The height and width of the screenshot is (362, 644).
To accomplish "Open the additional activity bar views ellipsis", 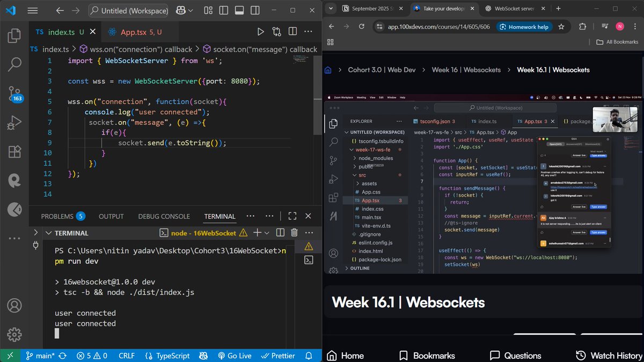I will point(14,238).
